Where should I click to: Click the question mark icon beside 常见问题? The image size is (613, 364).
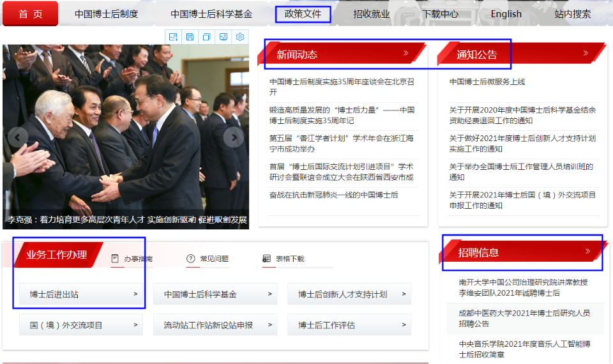190,259
